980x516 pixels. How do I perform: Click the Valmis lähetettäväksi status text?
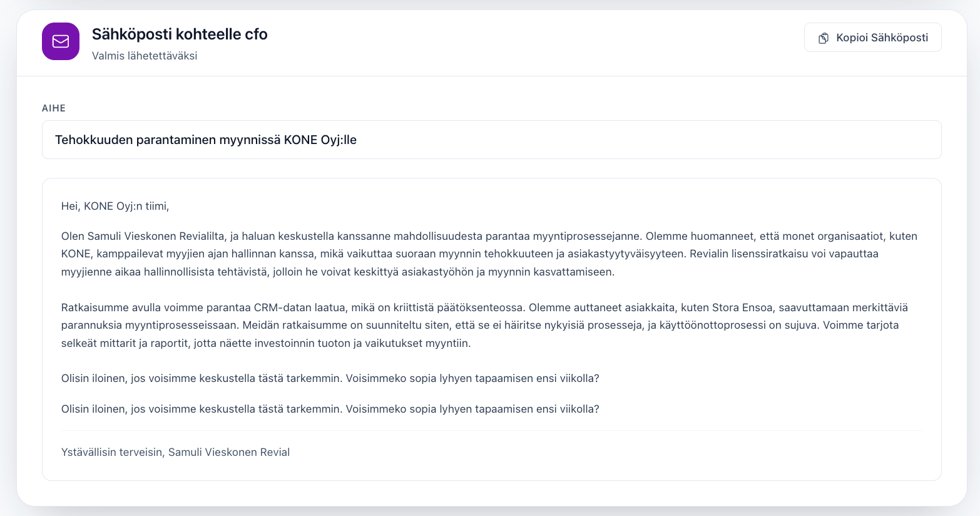click(x=145, y=56)
